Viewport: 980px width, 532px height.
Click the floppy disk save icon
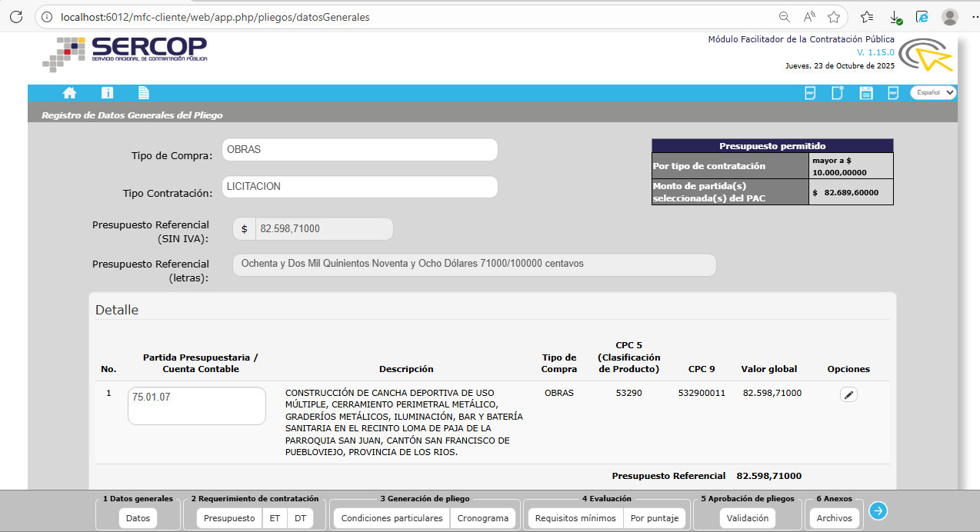(x=866, y=93)
